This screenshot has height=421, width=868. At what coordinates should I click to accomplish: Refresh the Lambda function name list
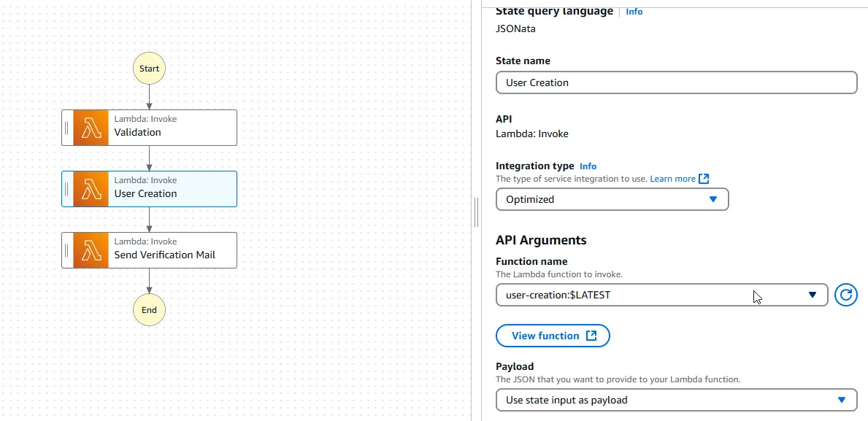[845, 295]
